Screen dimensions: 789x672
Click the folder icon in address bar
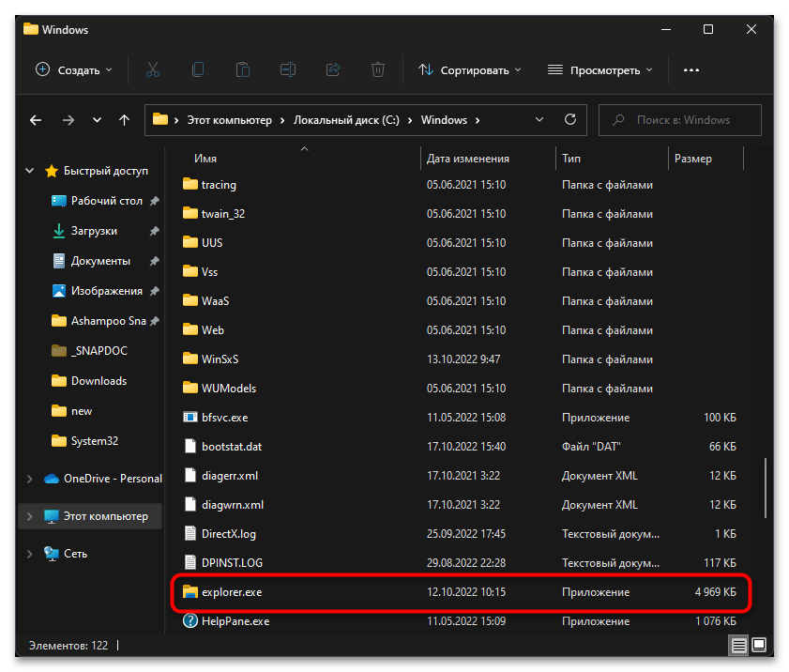[x=160, y=119]
